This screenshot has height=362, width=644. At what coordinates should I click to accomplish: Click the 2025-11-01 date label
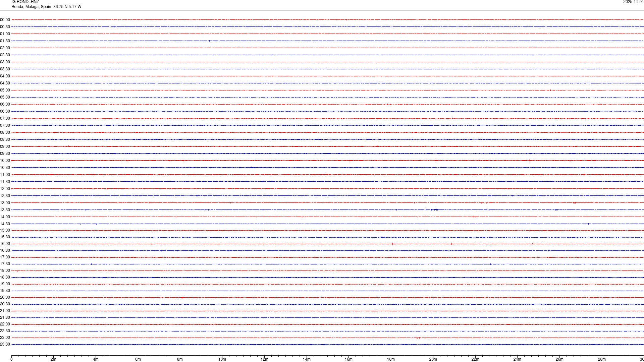(633, 2)
